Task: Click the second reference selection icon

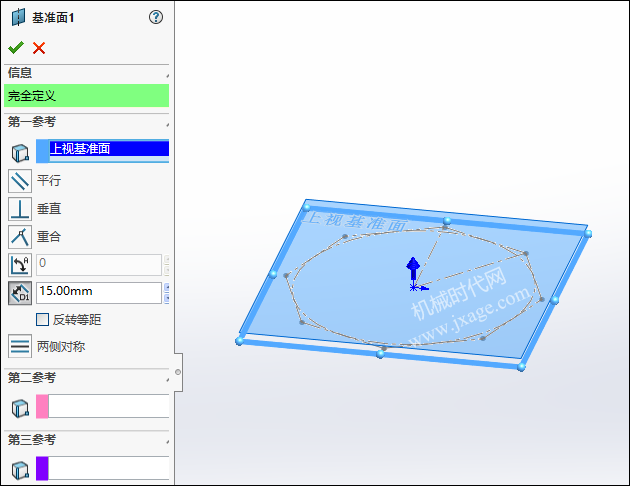Action: (20, 408)
